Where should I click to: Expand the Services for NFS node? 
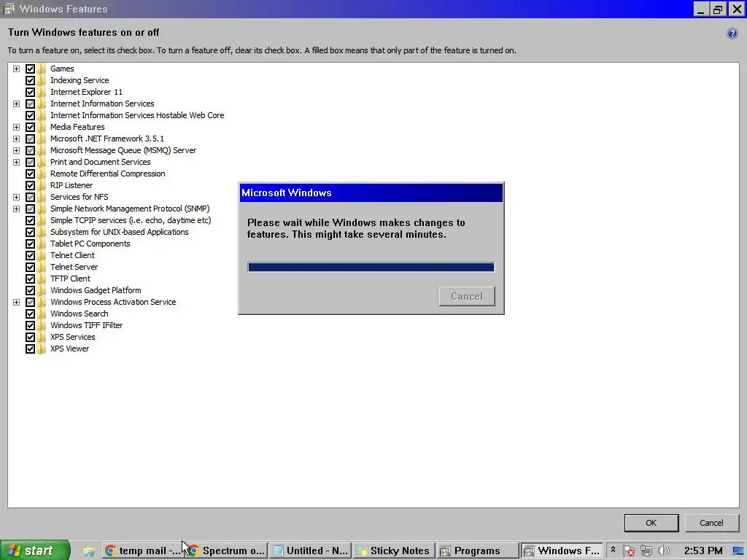[x=16, y=197]
